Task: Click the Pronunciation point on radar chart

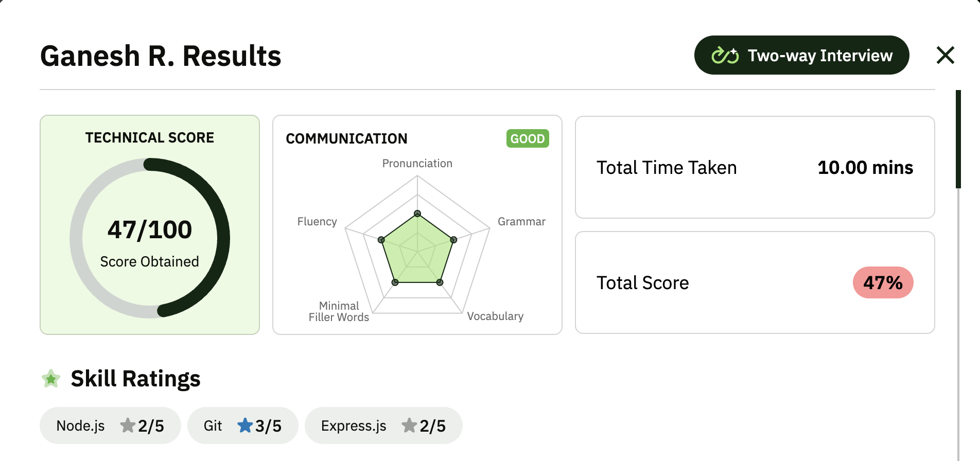Action: (417, 214)
